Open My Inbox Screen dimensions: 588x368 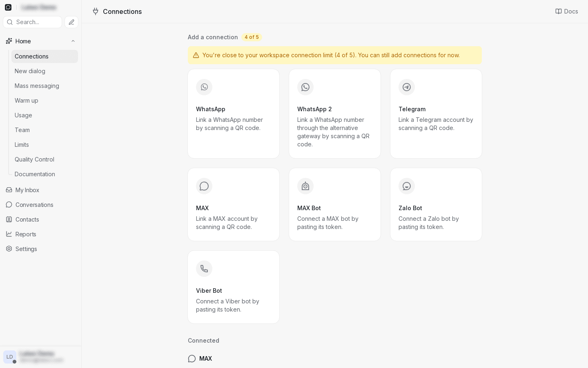coord(40,190)
